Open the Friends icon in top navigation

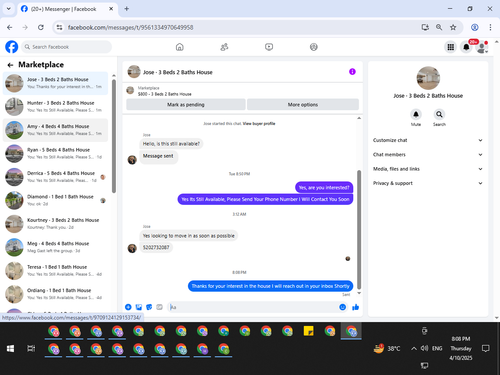pos(224,47)
